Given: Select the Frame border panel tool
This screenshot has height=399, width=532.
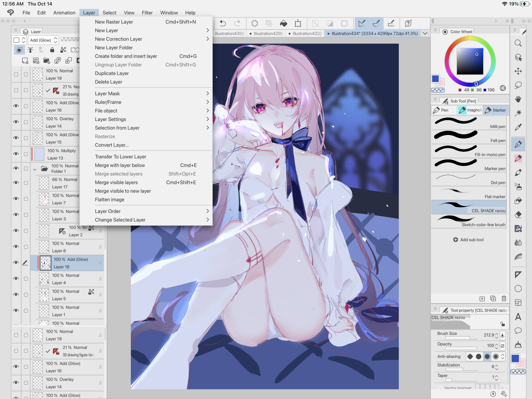Looking at the screenshot, I should 518,303.
